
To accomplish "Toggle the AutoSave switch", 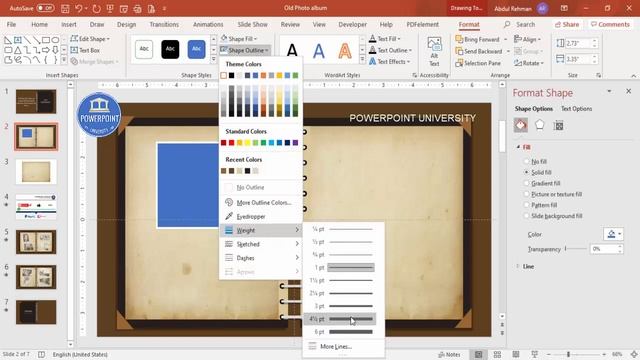I will click(x=45, y=8).
